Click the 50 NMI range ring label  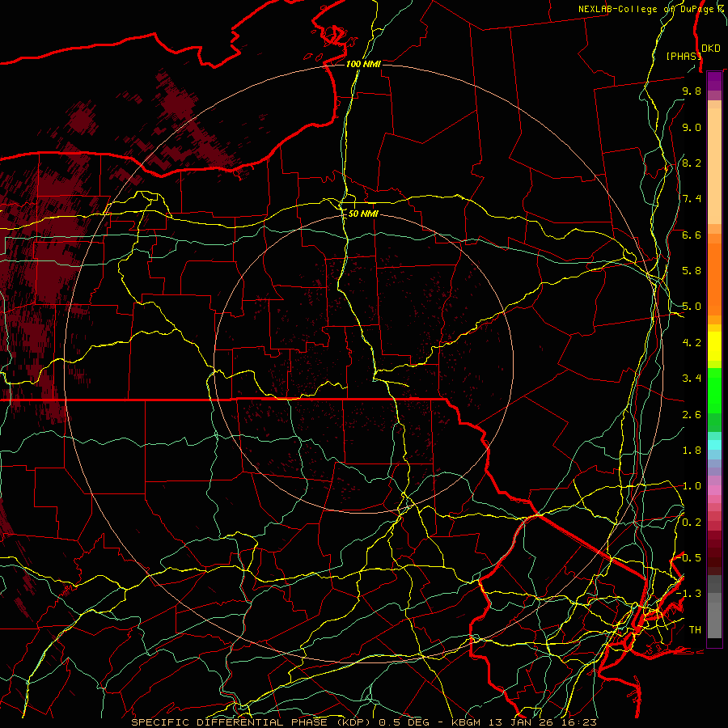pyautogui.click(x=363, y=214)
